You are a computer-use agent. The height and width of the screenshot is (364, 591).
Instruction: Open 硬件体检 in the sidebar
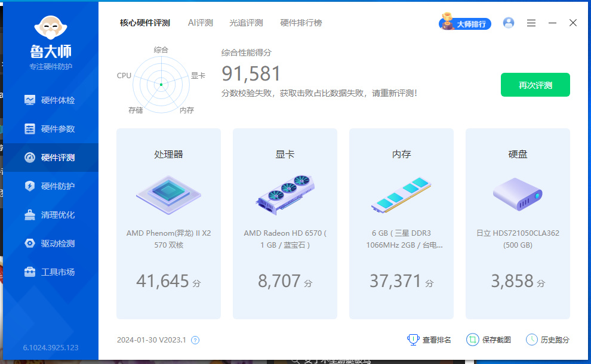(51, 100)
